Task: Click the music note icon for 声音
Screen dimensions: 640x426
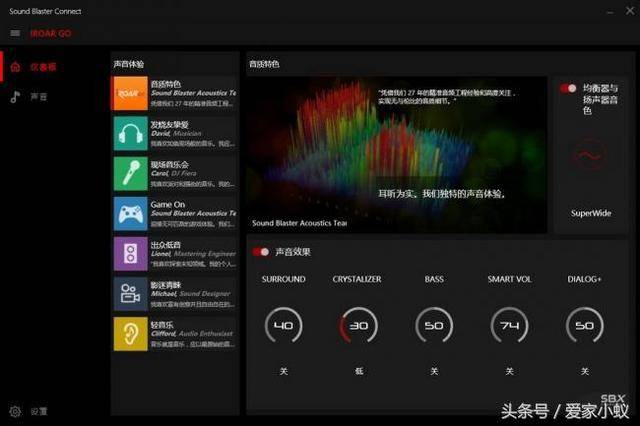Action: pyautogui.click(x=15, y=97)
